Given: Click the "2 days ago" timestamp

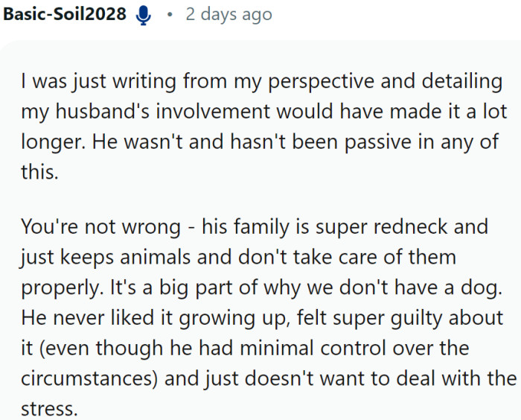Looking at the screenshot, I should [228, 14].
